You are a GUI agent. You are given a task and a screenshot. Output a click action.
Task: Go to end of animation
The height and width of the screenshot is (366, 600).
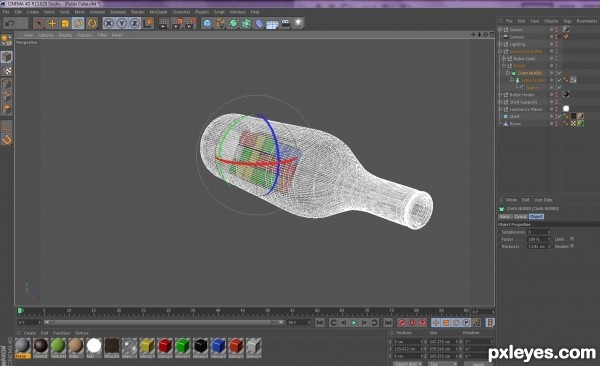pos(388,323)
